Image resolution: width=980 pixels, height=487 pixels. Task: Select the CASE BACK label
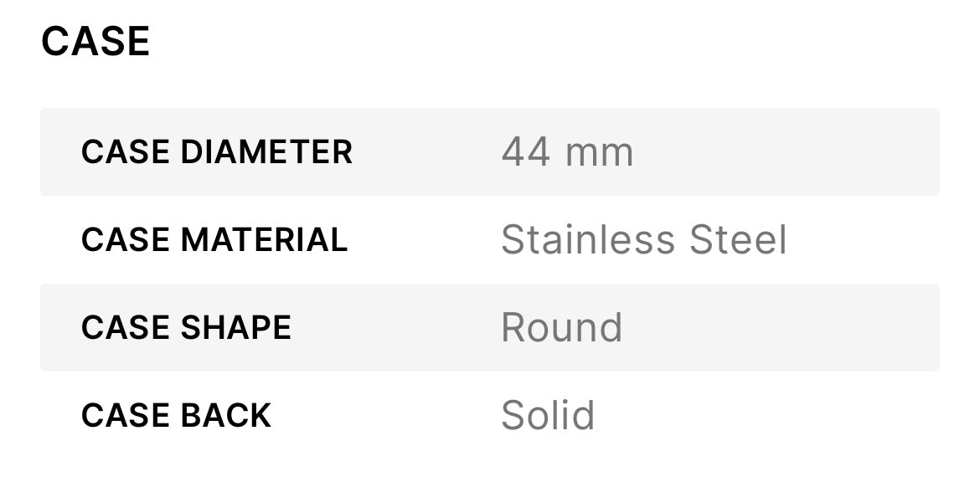[x=176, y=416]
